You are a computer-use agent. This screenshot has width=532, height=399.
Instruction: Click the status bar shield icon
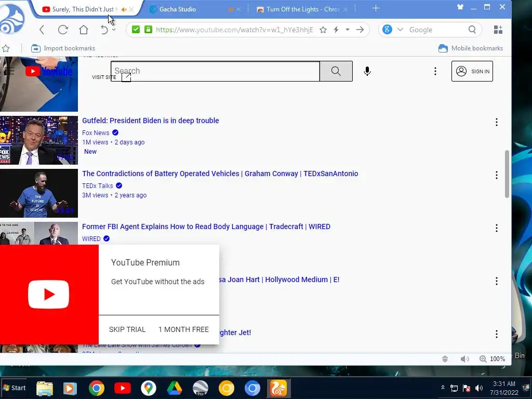pos(445,359)
